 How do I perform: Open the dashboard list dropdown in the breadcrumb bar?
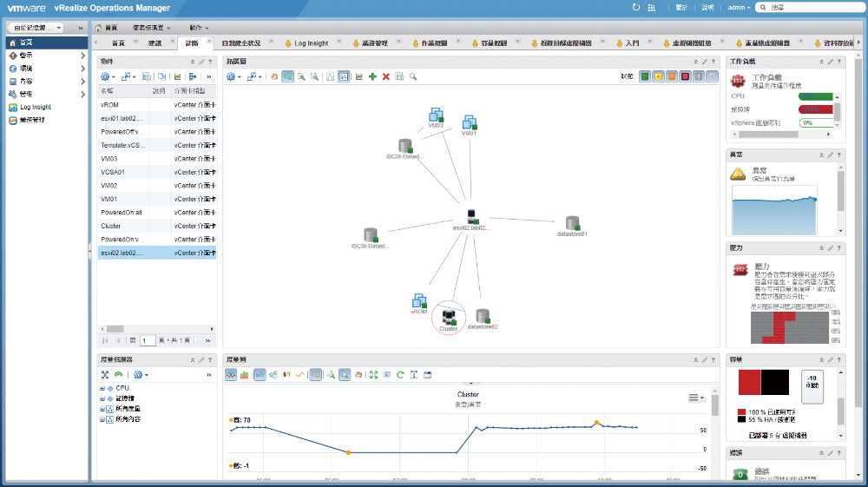click(x=151, y=28)
